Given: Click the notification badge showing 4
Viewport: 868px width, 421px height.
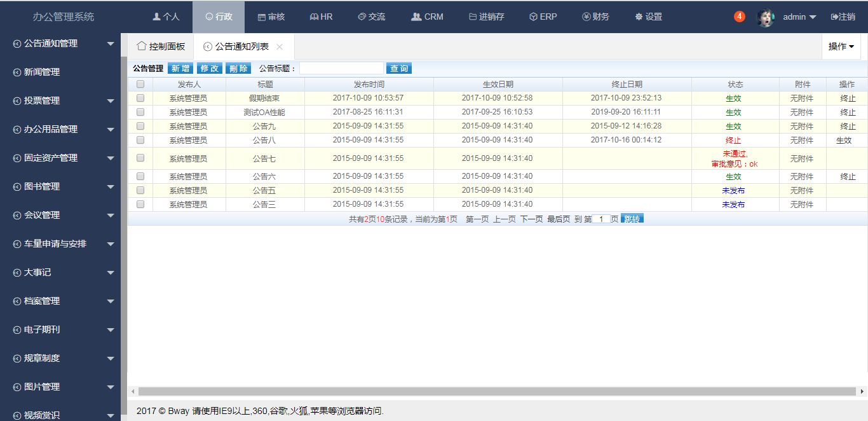Looking at the screenshot, I should (x=739, y=17).
